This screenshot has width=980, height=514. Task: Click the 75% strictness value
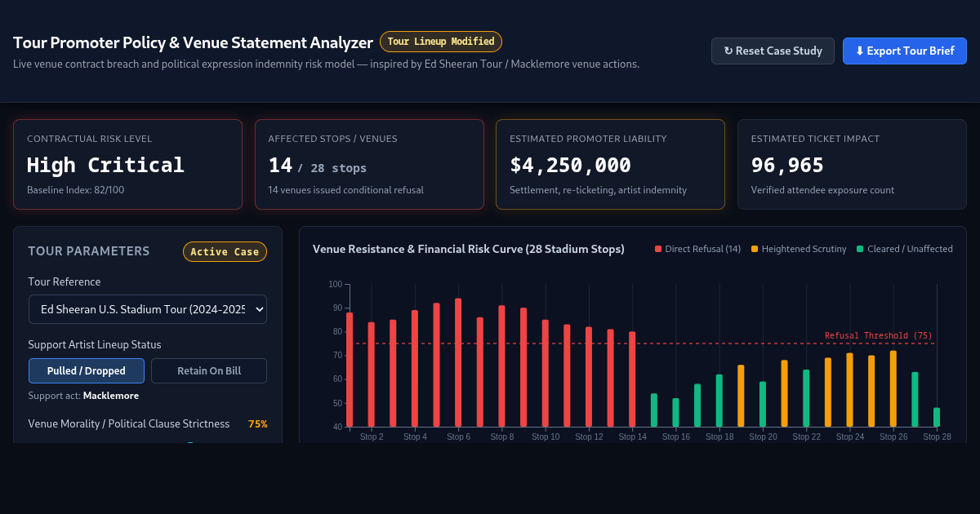click(257, 423)
